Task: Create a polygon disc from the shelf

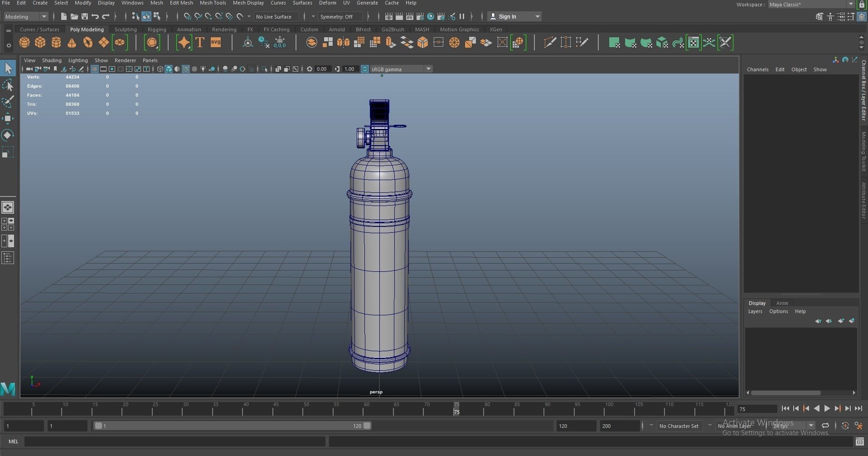Action: coord(120,43)
